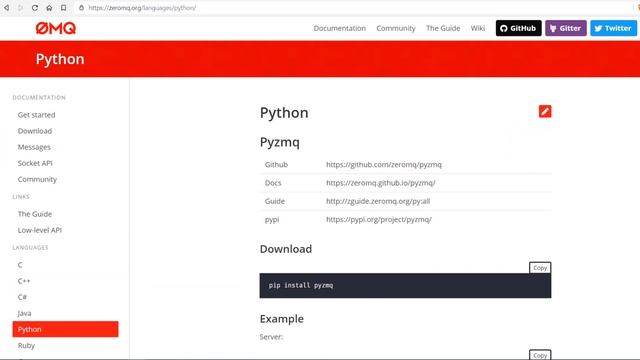The height and width of the screenshot is (360, 640).
Task: Open The Guide in sidebar links
Action: coord(35,214)
